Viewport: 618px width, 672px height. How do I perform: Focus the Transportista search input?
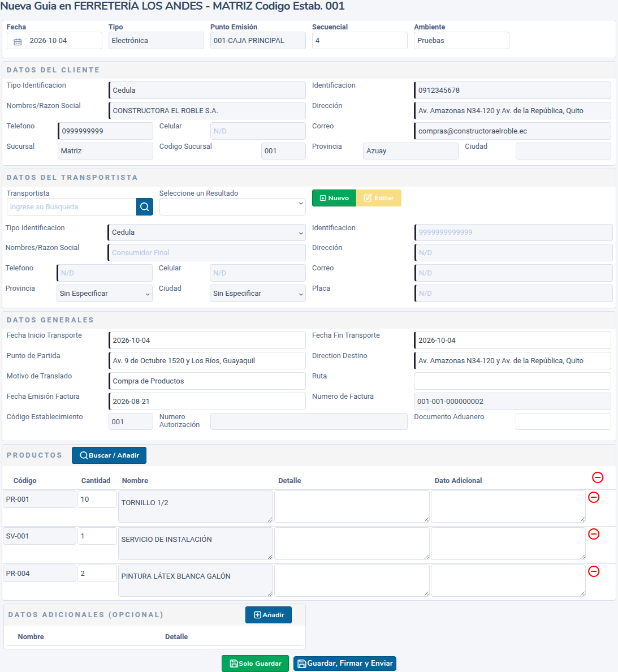72,206
